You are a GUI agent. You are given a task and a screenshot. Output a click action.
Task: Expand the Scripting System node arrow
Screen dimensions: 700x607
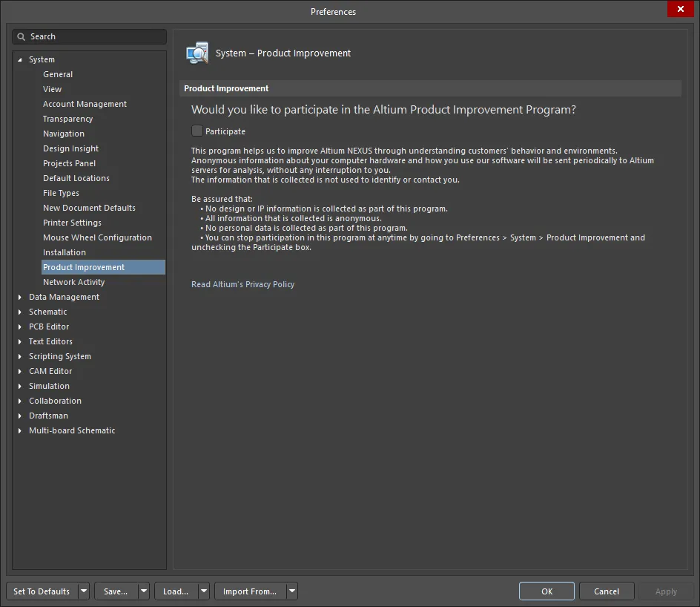(x=19, y=356)
